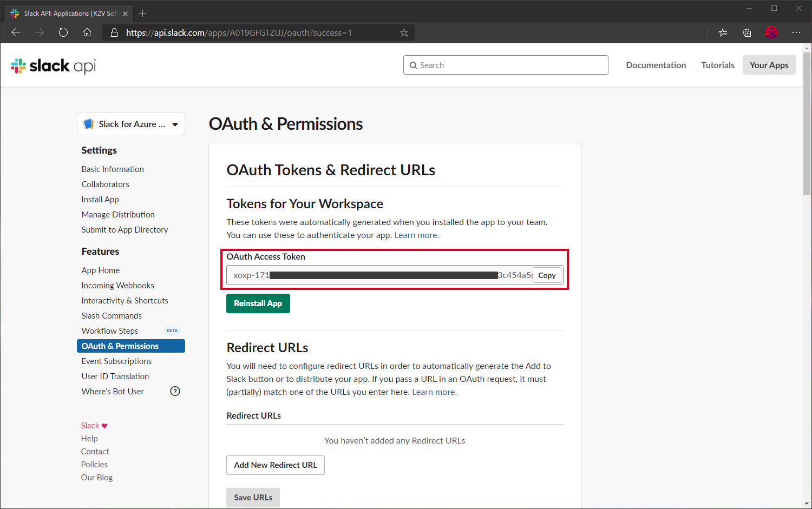Open Workflow Steps

[110, 331]
